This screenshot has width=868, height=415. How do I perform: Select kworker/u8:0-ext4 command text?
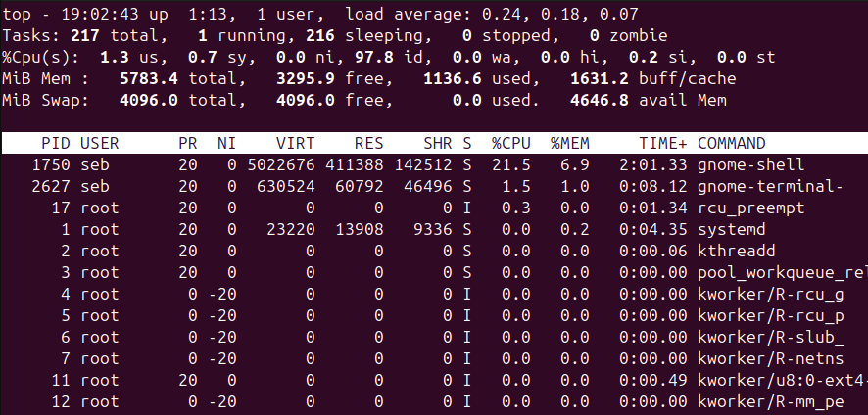[x=783, y=381]
